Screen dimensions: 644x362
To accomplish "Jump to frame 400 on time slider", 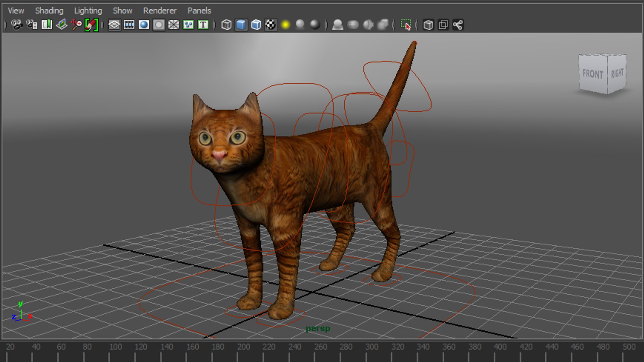I will click(x=500, y=347).
